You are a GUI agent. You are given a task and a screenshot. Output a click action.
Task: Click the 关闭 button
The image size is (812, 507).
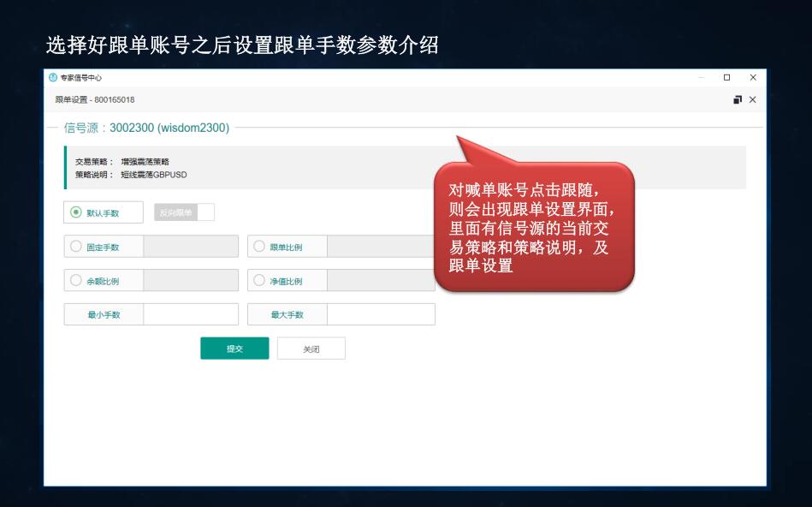[x=311, y=349]
